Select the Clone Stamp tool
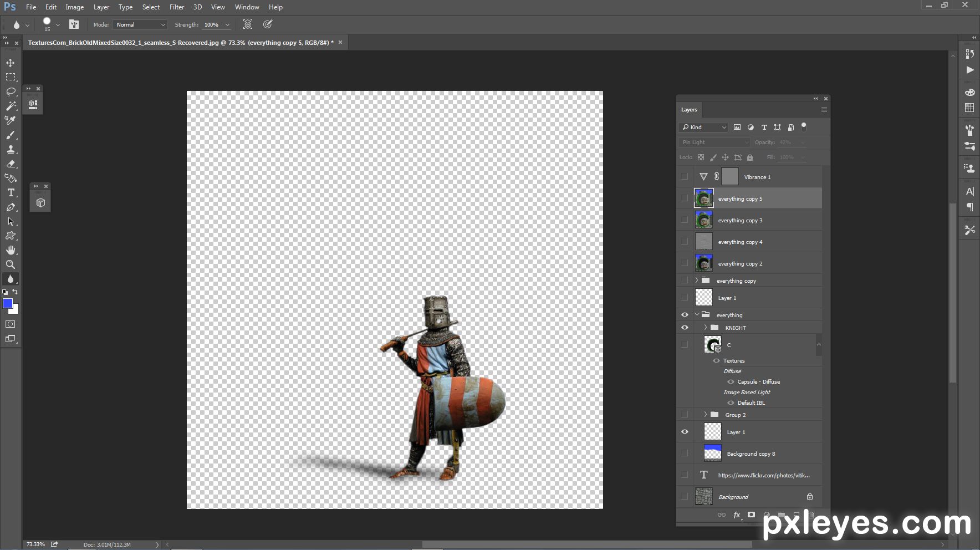This screenshot has width=980, height=550. click(11, 149)
